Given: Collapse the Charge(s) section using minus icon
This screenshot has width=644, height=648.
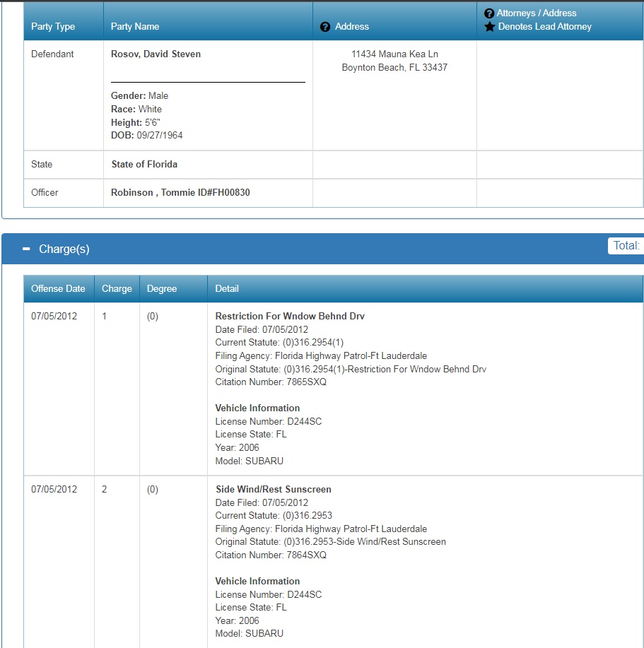Looking at the screenshot, I should 26,249.
